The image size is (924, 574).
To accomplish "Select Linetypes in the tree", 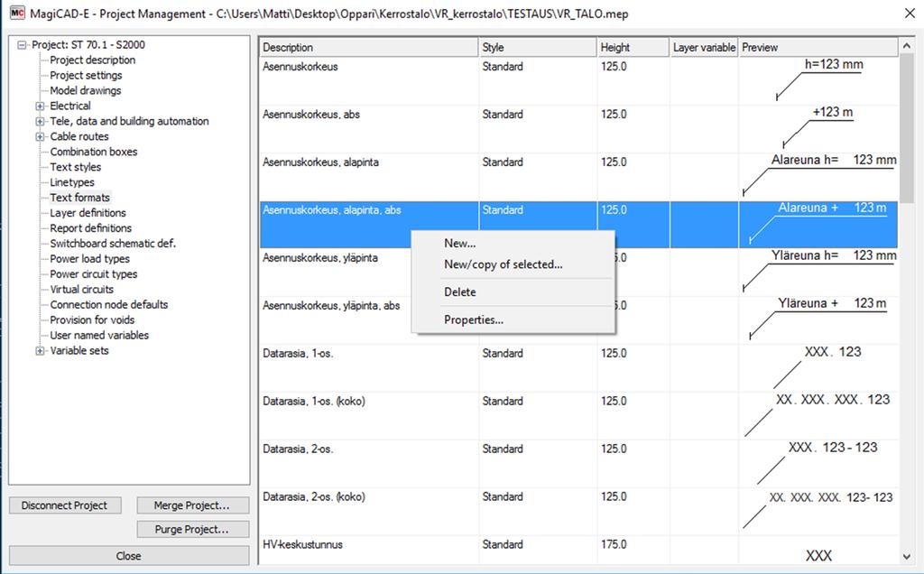I will tap(72, 182).
